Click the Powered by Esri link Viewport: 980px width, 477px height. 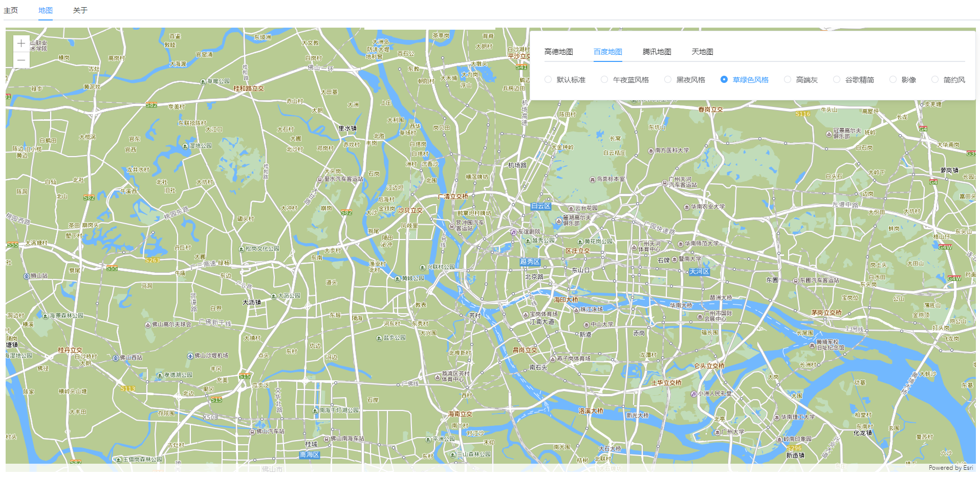950,468
